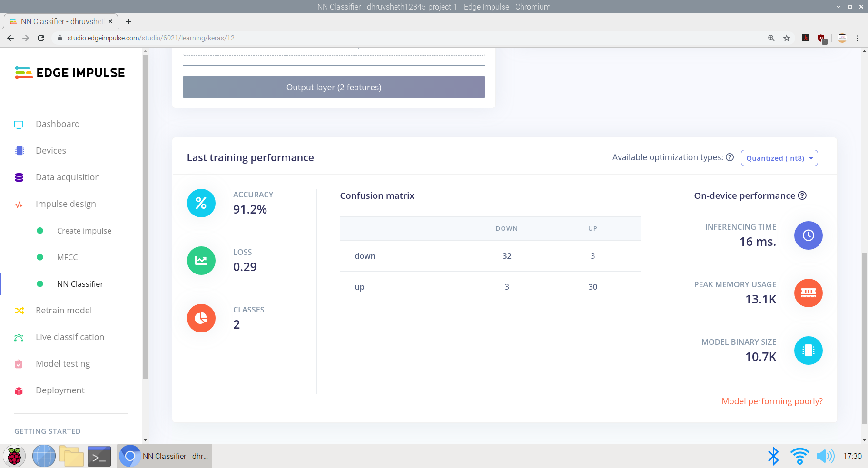
Task: Click the inferencing time clock icon
Action: [x=808, y=235]
